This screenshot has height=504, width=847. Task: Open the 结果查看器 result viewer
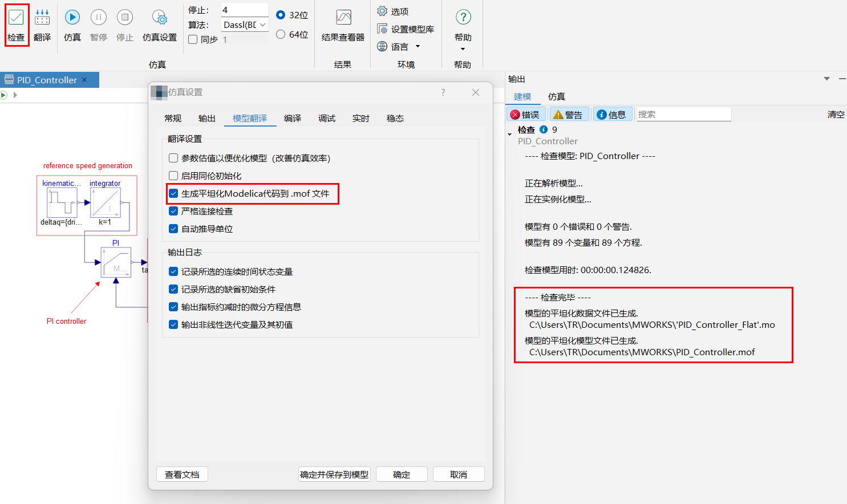click(x=343, y=18)
